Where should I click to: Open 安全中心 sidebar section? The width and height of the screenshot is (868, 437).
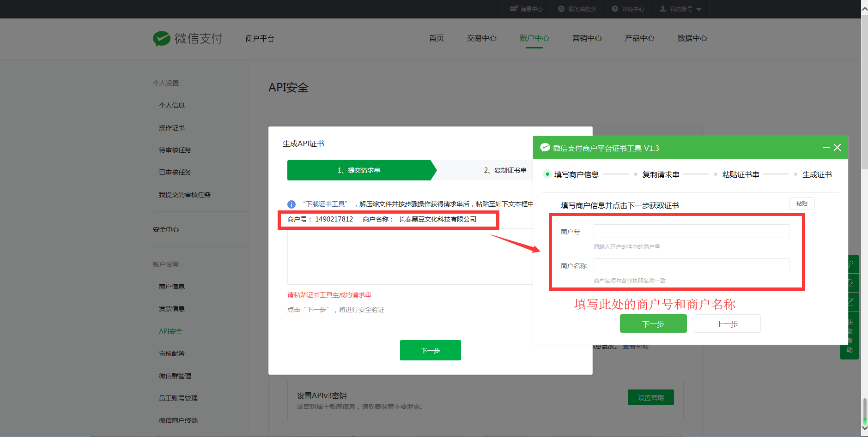(x=166, y=229)
